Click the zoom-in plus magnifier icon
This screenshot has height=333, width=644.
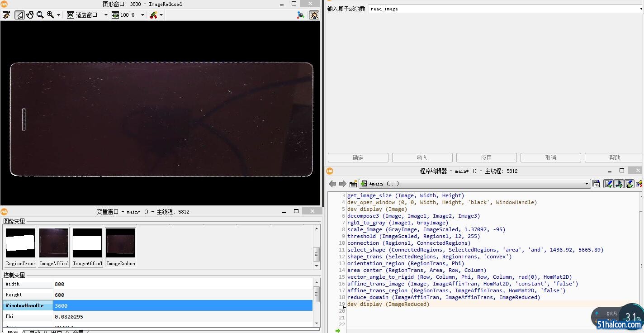(x=50, y=15)
